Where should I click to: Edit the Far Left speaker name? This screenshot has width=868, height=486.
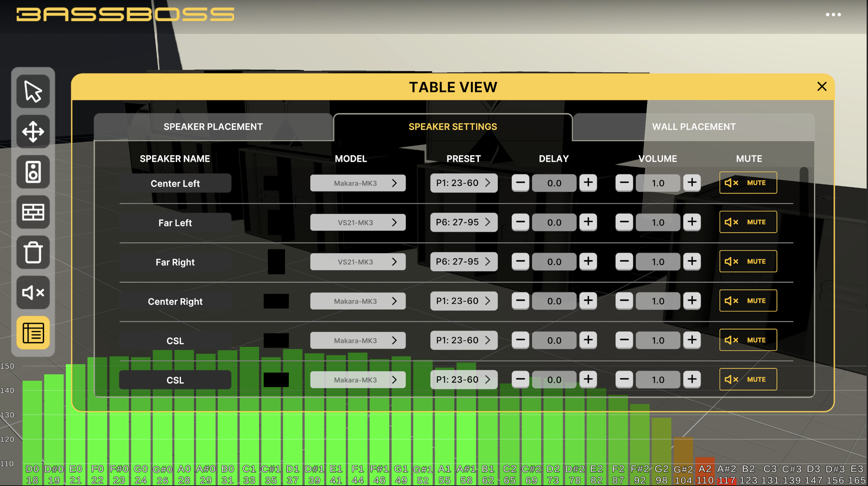point(175,223)
